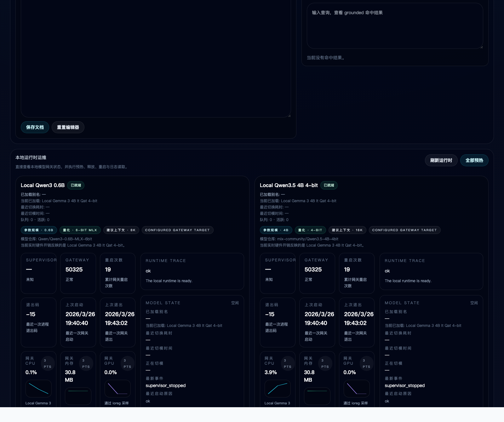Click the 3 PTS badge by 网关 GPU in Qwen3 0.6B card
504x422 pixels.
[x=127, y=363]
